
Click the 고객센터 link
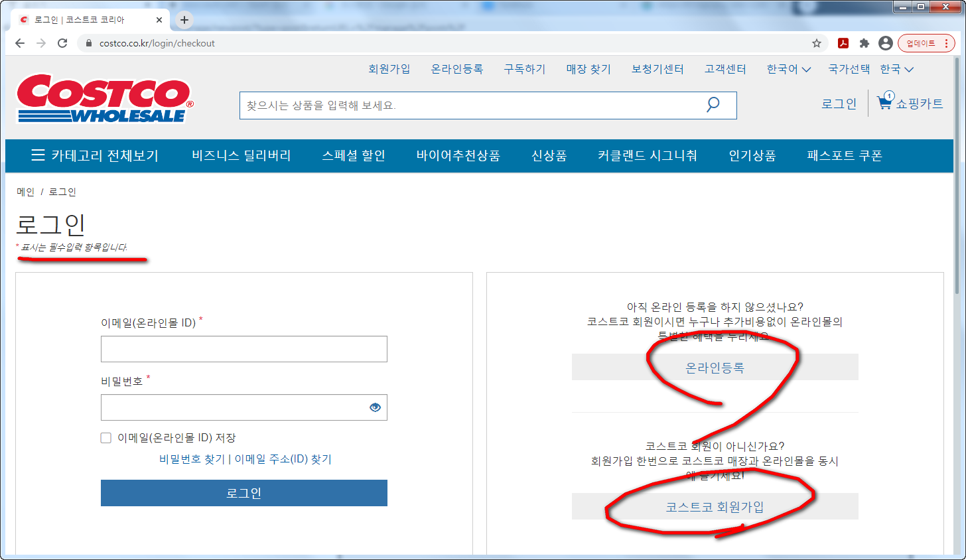tap(725, 69)
